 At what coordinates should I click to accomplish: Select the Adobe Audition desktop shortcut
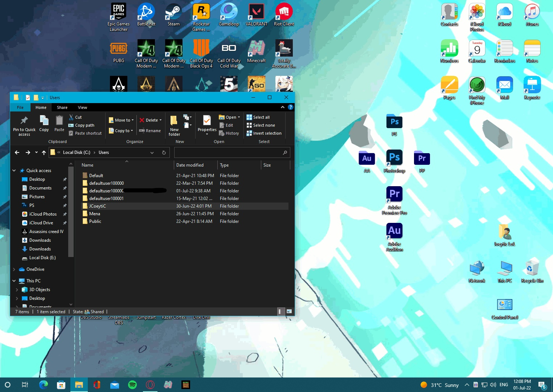(394, 237)
